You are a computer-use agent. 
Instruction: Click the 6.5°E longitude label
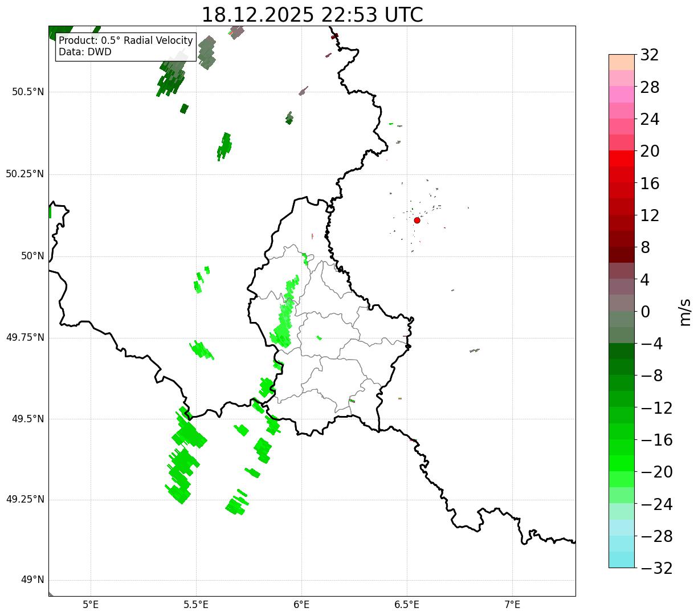click(407, 605)
